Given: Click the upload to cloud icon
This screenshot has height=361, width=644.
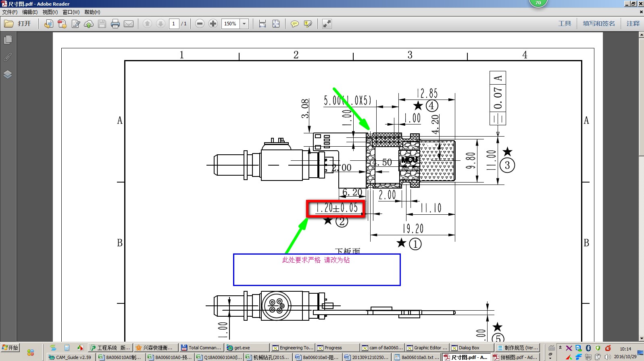Looking at the screenshot, I should 89,24.
